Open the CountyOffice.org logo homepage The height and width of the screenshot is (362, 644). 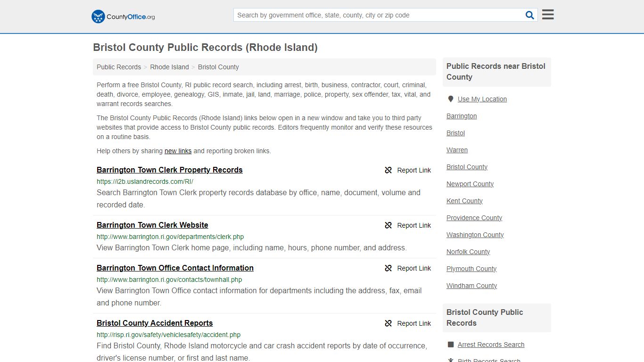pos(123,16)
